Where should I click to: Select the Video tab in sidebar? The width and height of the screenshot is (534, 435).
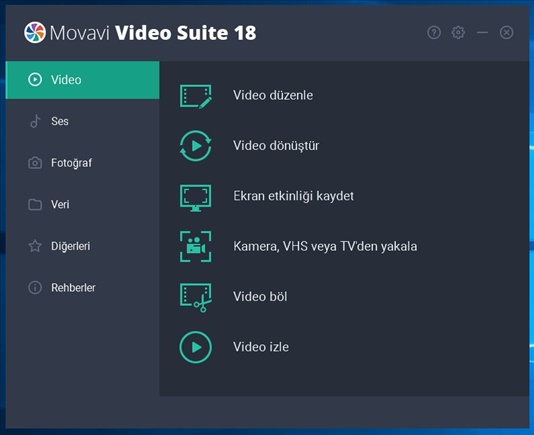coord(82,80)
